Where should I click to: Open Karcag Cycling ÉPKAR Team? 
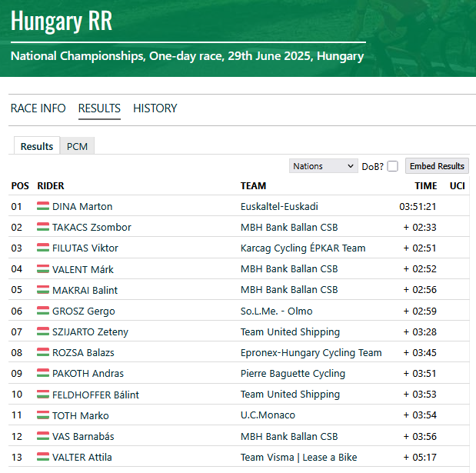pyautogui.click(x=303, y=248)
